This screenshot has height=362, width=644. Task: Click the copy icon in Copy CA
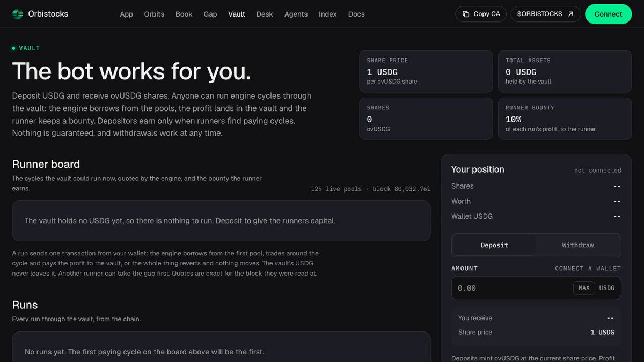(x=466, y=14)
